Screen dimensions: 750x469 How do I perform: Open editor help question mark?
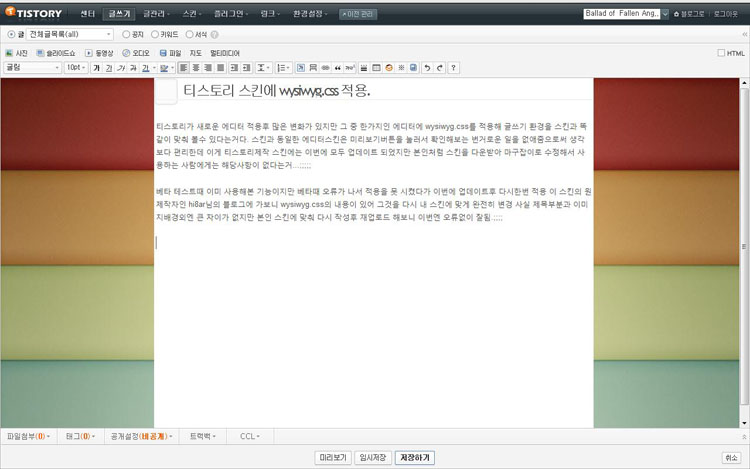453,68
